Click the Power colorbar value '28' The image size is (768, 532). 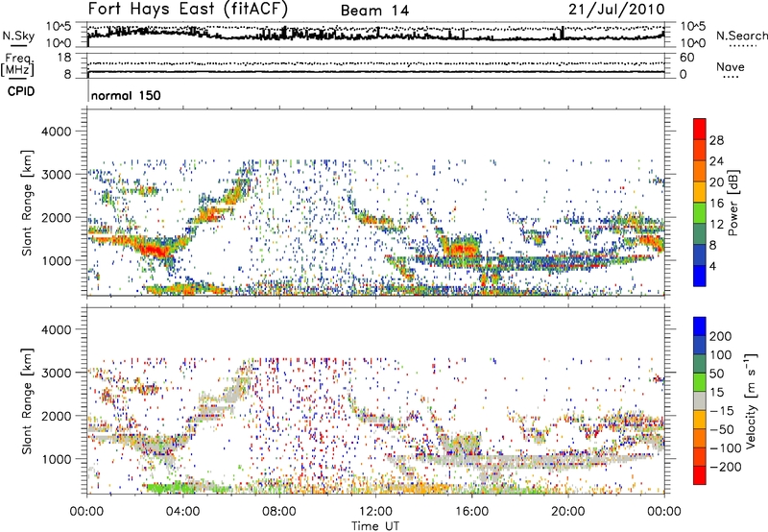click(x=716, y=140)
